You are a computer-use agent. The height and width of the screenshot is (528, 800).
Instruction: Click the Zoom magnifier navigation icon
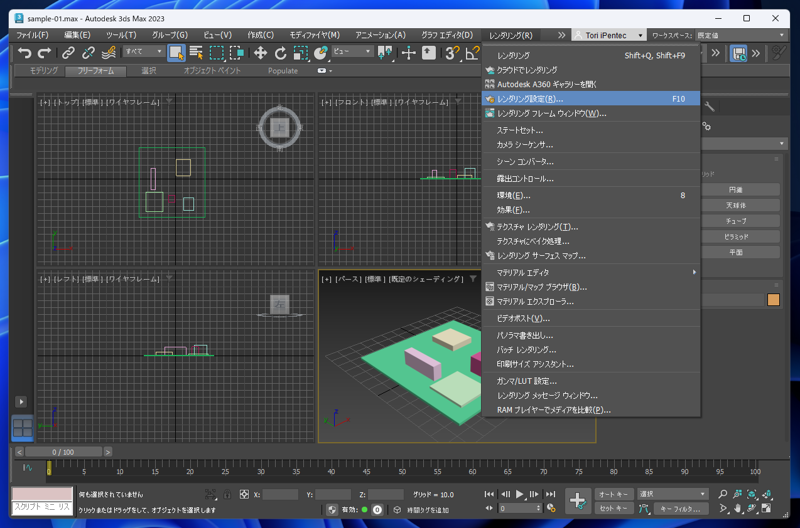point(722,494)
